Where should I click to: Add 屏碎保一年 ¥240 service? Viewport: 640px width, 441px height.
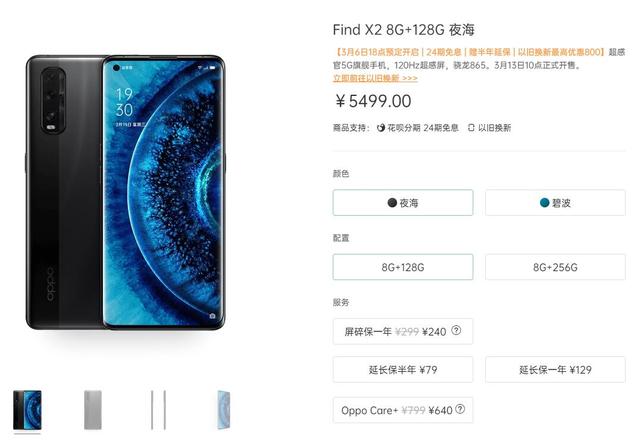(x=403, y=331)
